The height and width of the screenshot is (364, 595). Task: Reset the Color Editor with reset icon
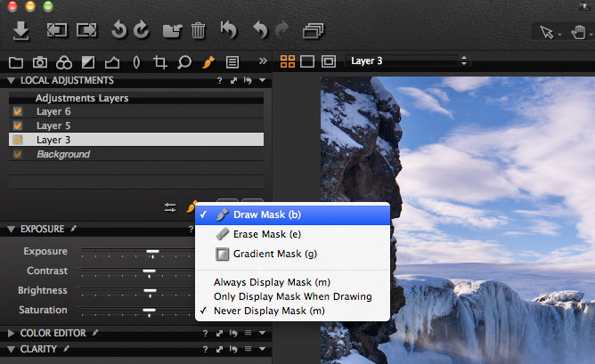[x=233, y=333]
